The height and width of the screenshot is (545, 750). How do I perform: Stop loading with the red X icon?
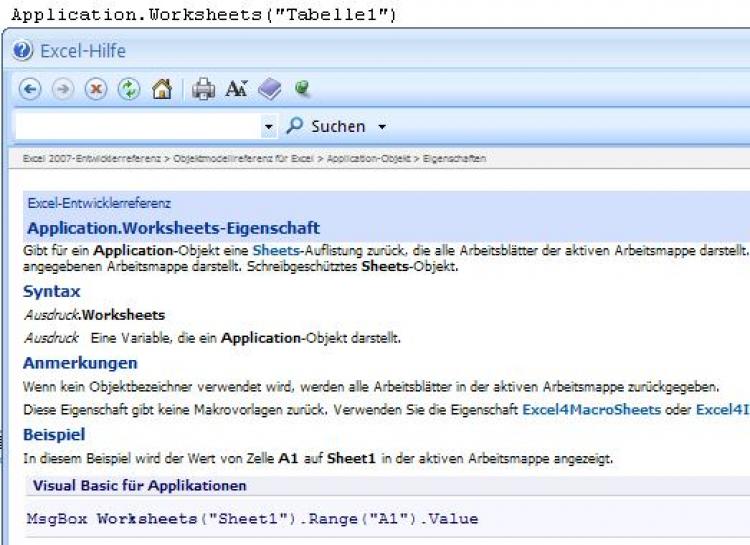pos(96,89)
